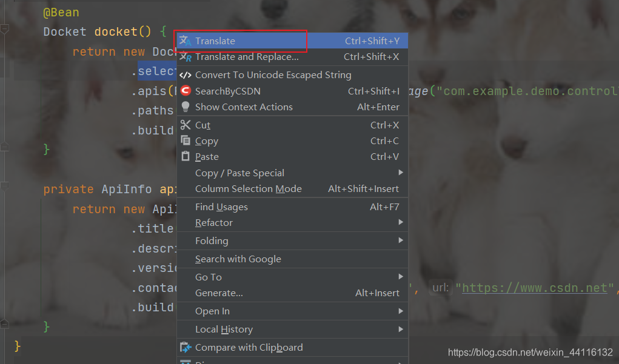Image resolution: width=619 pixels, height=364 pixels.
Task: Click the .descr code line
Action: point(153,248)
